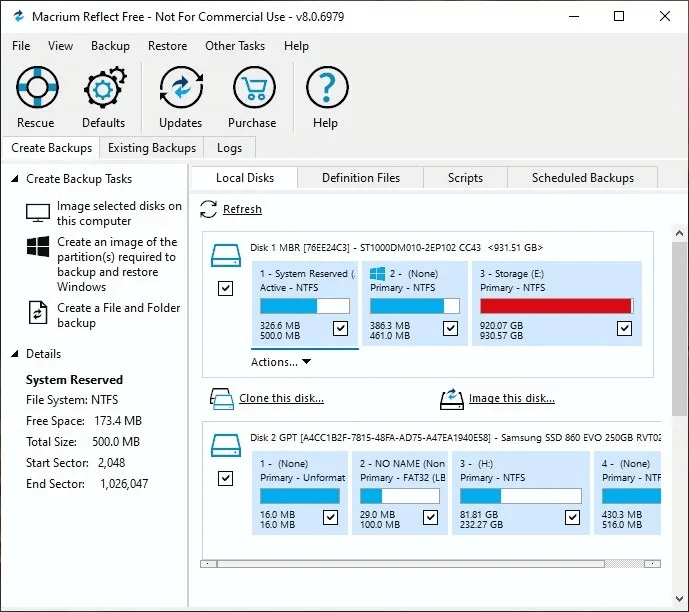The height and width of the screenshot is (612, 689).
Task: Select the Disk 1 MBR header text
Action: [396, 247]
